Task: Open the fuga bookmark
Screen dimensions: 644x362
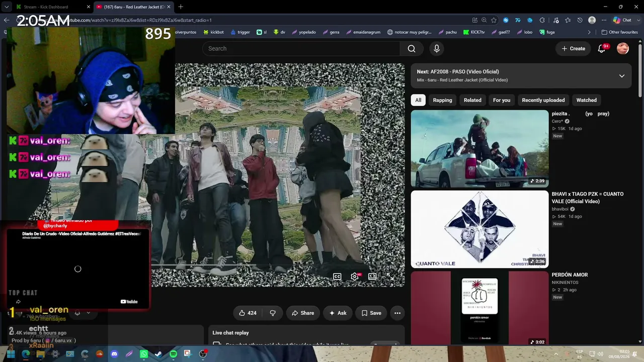Action: click(x=546, y=32)
